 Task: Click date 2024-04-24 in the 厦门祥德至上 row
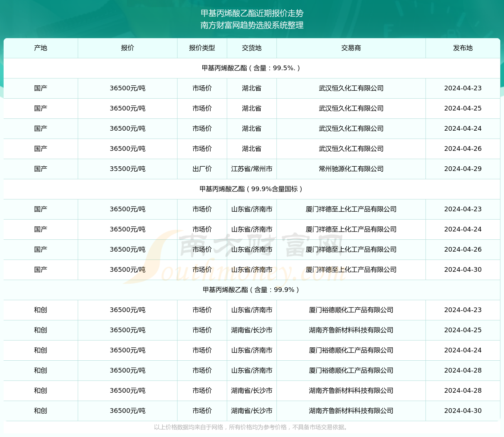463,229
